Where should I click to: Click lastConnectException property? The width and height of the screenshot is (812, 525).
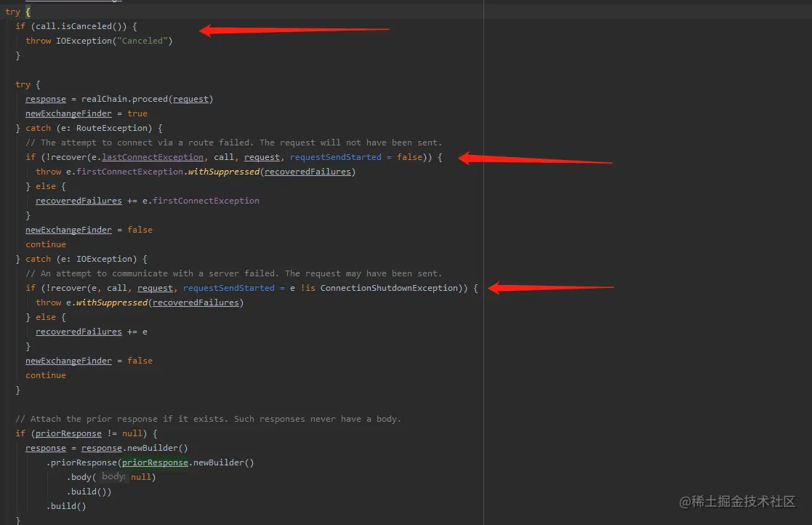[x=153, y=157]
